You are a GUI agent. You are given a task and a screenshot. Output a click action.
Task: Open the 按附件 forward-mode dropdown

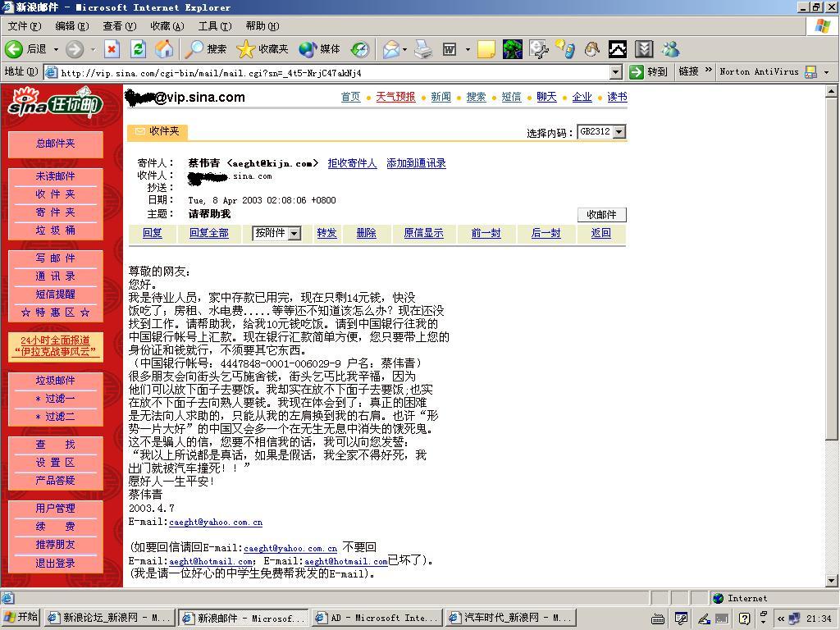[x=294, y=234]
